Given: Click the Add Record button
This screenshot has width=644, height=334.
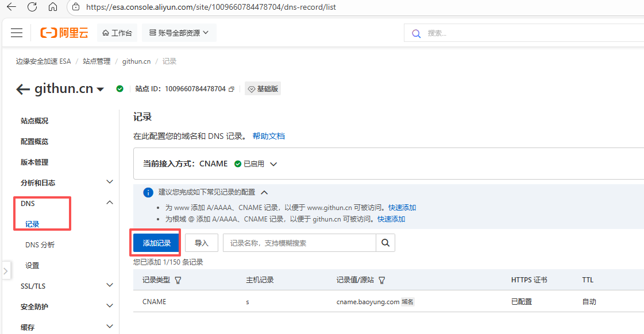Looking at the screenshot, I should click(157, 243).
